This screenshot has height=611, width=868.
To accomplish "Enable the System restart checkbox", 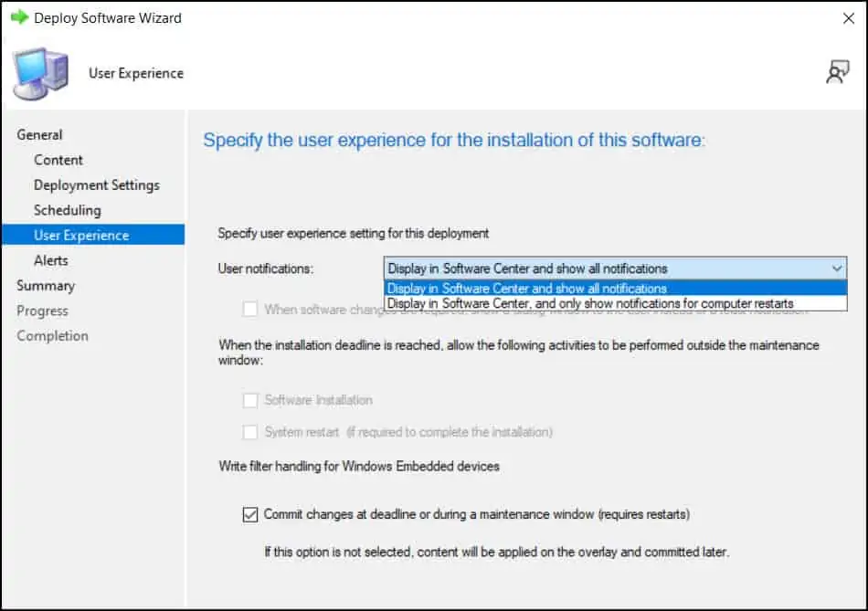I will [x=250, y=432].
